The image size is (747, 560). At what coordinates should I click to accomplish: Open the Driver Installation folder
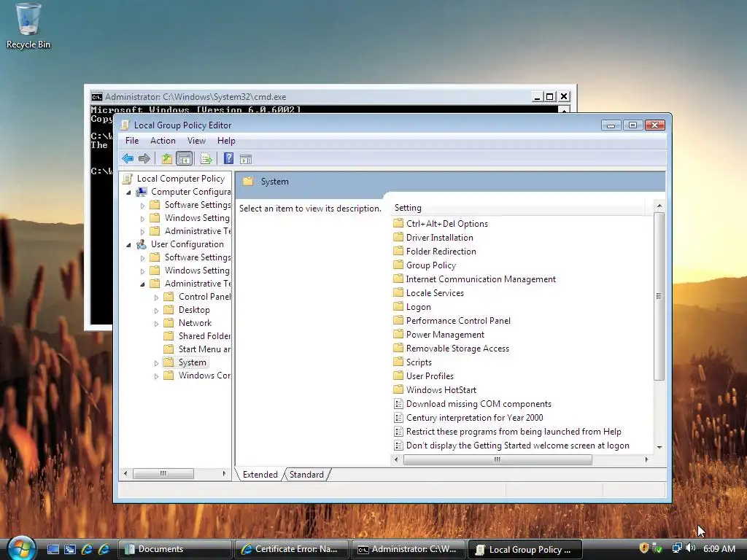coord(433,238)
